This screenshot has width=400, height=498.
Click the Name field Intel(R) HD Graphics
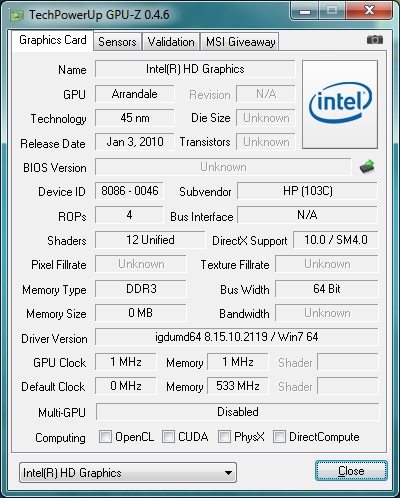click(195, 69)
